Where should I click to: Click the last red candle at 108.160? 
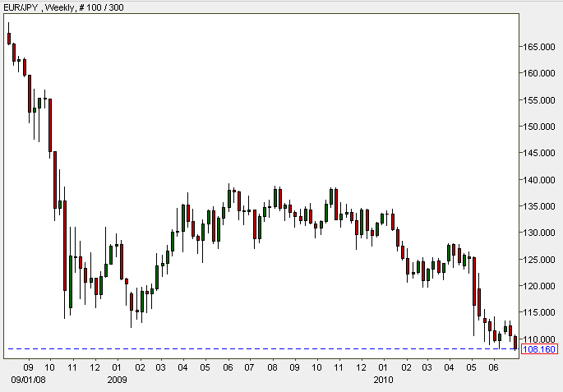pyautogui.click(x=515, y=343)
